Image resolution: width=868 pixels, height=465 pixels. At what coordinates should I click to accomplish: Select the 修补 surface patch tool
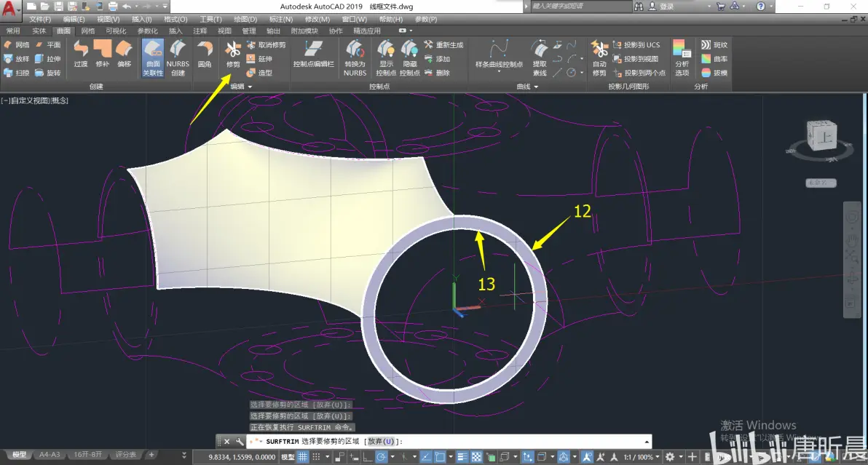click(x=103, y=54)
